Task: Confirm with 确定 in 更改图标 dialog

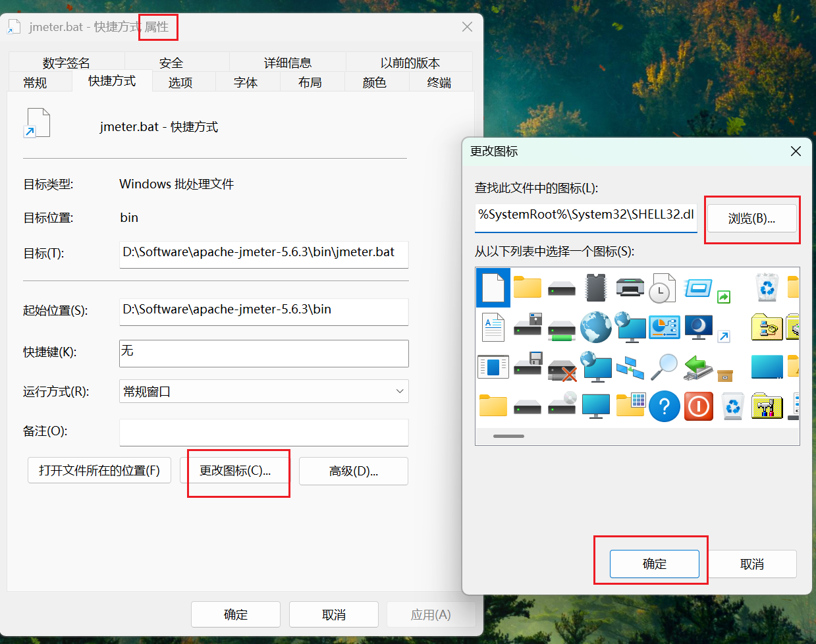Action: click(655, 564)
